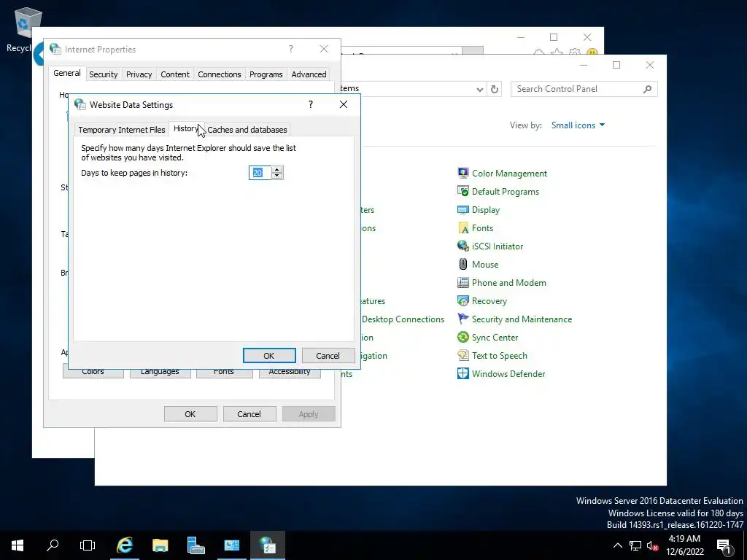Expand the address bar history dropdown
The image size is (747, 560).
pyautogui.click(x=480, y=89)
